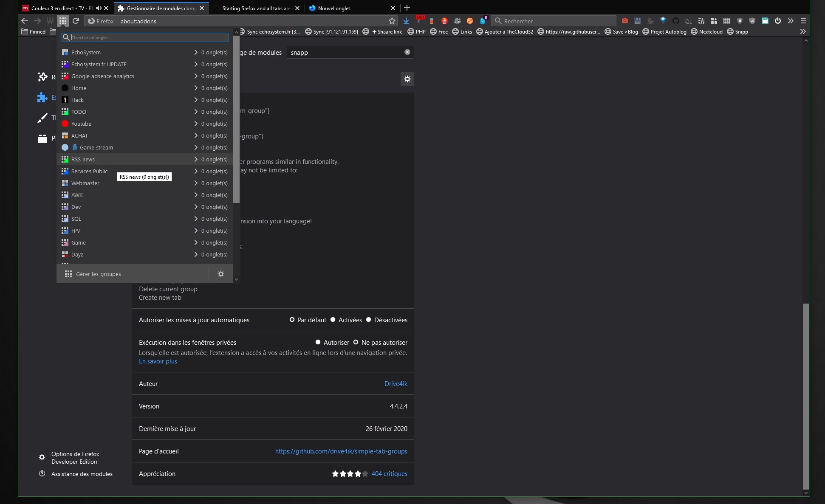Unmute the Couleur 3 en direct tab audio
This screenshot has width=825, height=504.
[x=99, y=8]
